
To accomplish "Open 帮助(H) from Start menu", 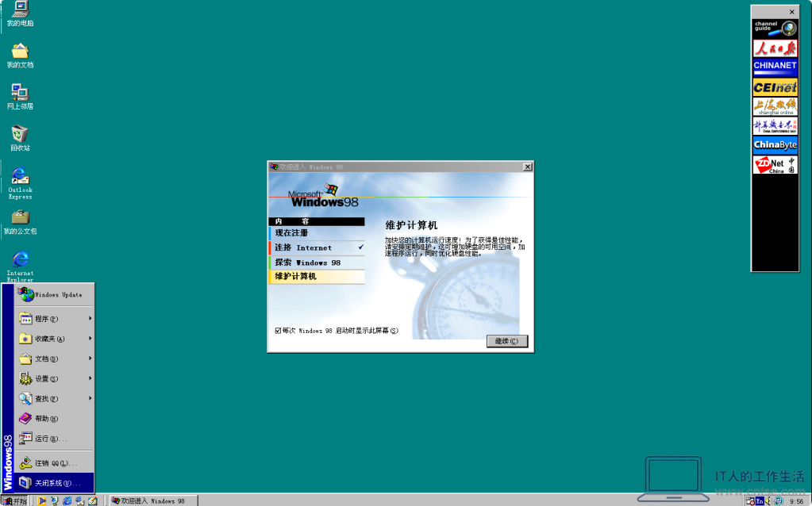I will click(x=55, y=419).
